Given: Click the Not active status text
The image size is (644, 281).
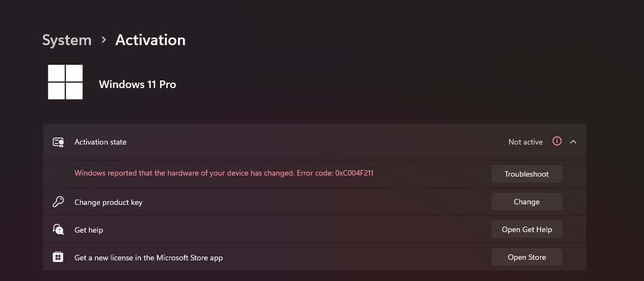Looking at the screenshot, I should point(525,142).
